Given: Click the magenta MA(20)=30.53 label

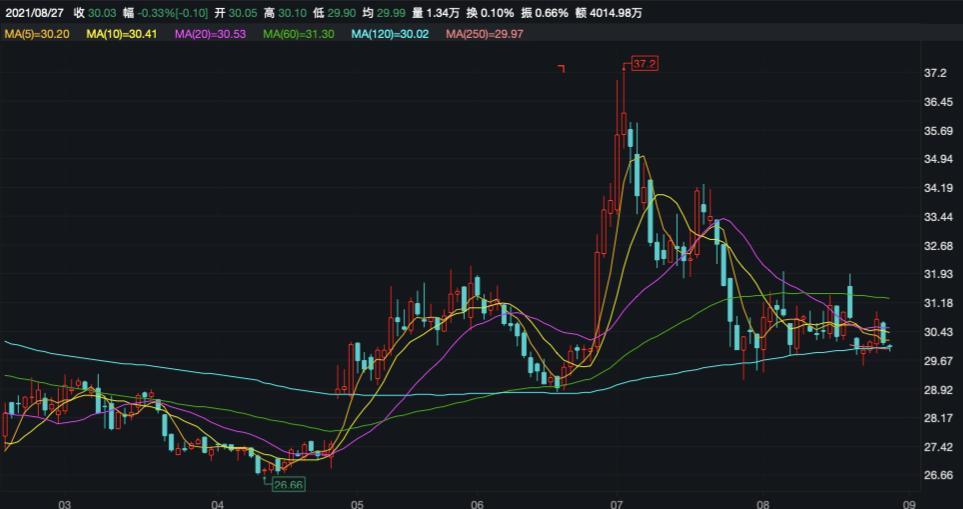Looking at the screenshot, I should (211, 34).
